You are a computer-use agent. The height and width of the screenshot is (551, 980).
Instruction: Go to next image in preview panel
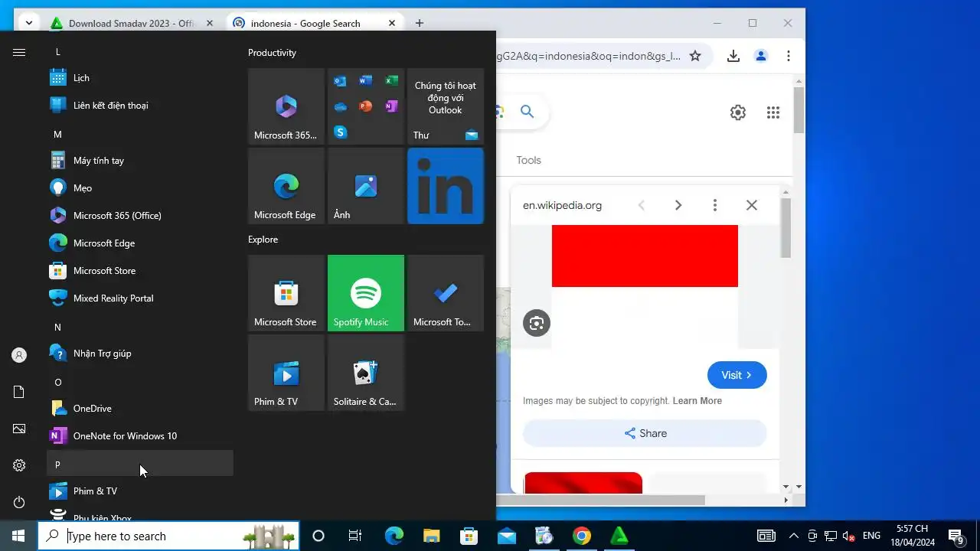[x=678, y=205]
